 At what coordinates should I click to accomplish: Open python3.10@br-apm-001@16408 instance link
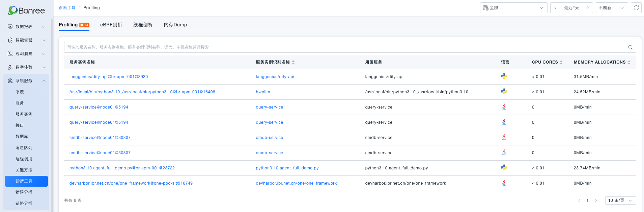(x=142, y=92)
